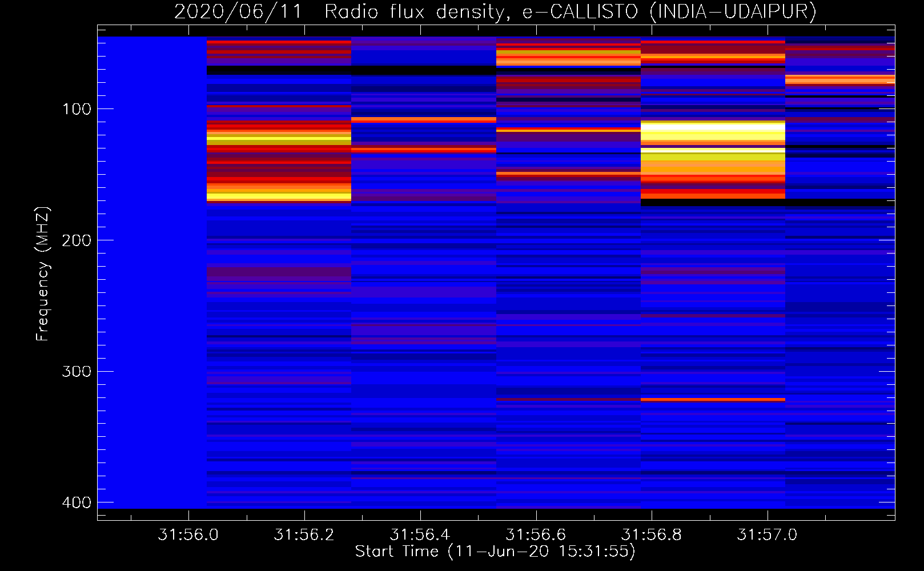Click the 31:56.8 time tick label

pos(652,534)
